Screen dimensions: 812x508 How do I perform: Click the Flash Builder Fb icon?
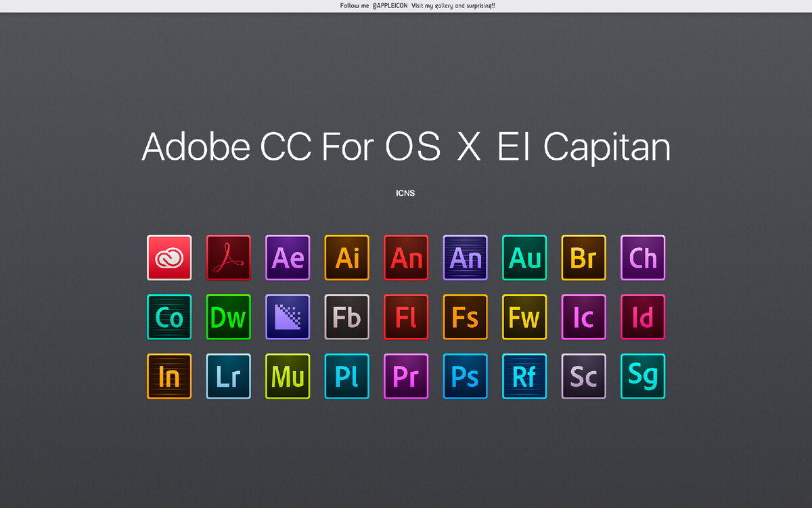(x=346, y=317)
